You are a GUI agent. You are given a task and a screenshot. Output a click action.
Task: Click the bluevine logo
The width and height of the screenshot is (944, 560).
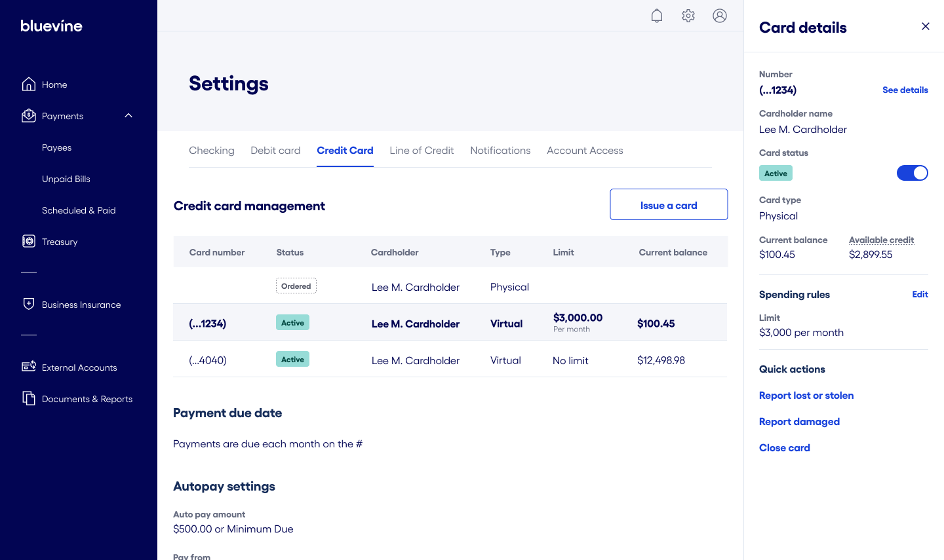tap(51, 26)
